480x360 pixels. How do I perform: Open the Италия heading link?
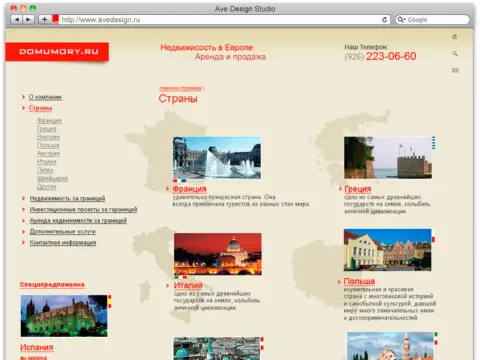tap(188, 285)
